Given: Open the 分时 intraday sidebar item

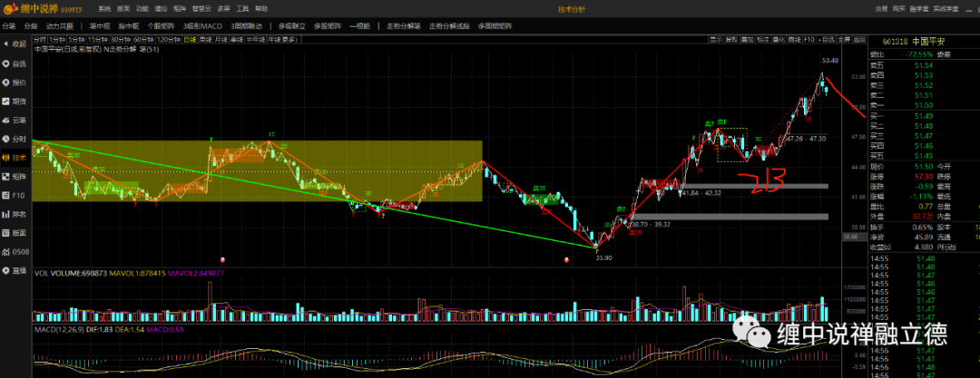Looking at the screenshot, I should pos(15,139).
